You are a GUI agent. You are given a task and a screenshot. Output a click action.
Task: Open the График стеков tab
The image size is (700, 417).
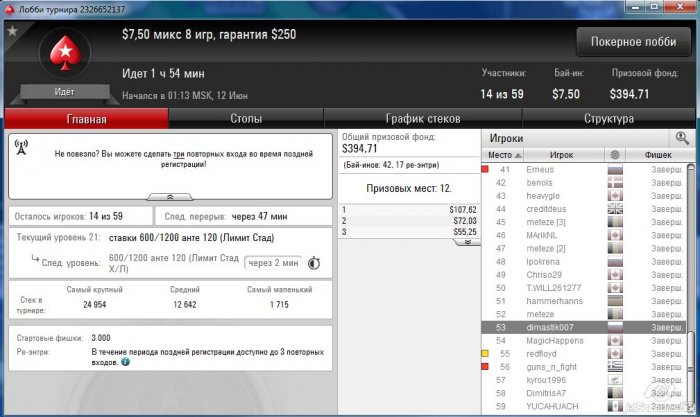click(423, 119)
